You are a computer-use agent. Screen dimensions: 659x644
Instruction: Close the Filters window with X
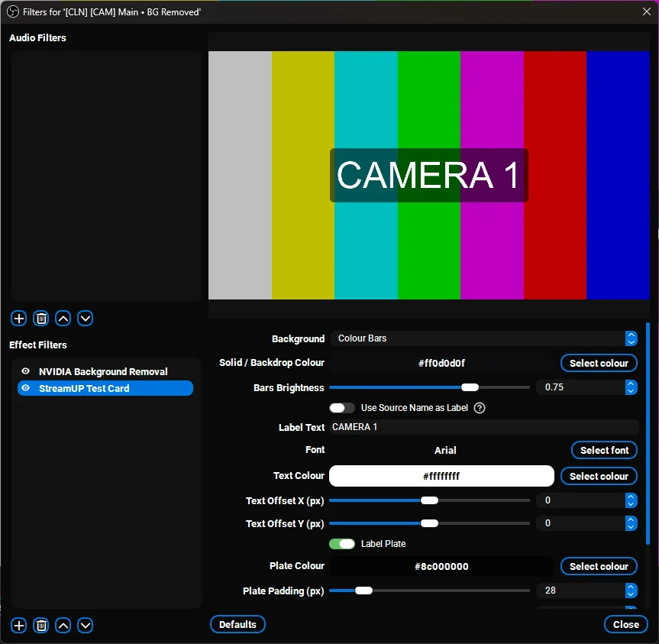(647, 11)
